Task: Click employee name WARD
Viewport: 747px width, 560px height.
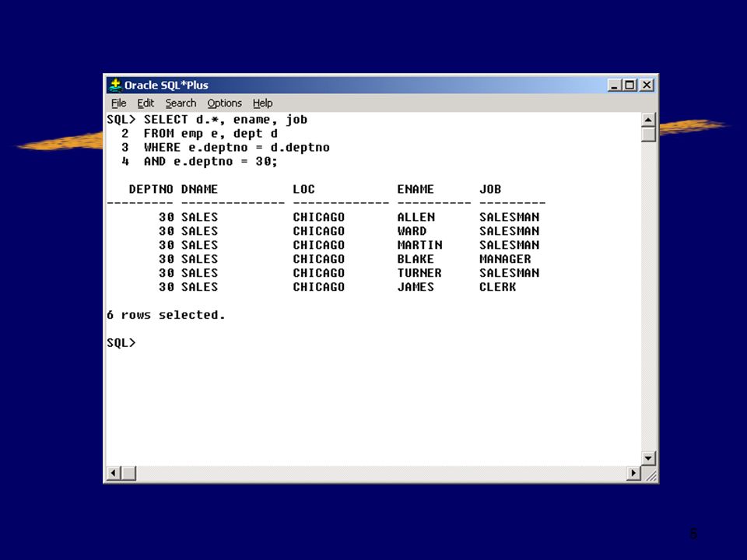Action: point(412,231)
